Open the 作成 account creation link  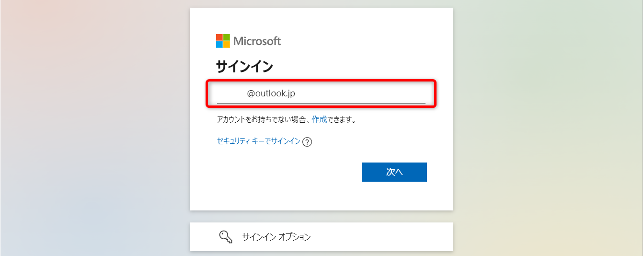click(x=319, y=119)
